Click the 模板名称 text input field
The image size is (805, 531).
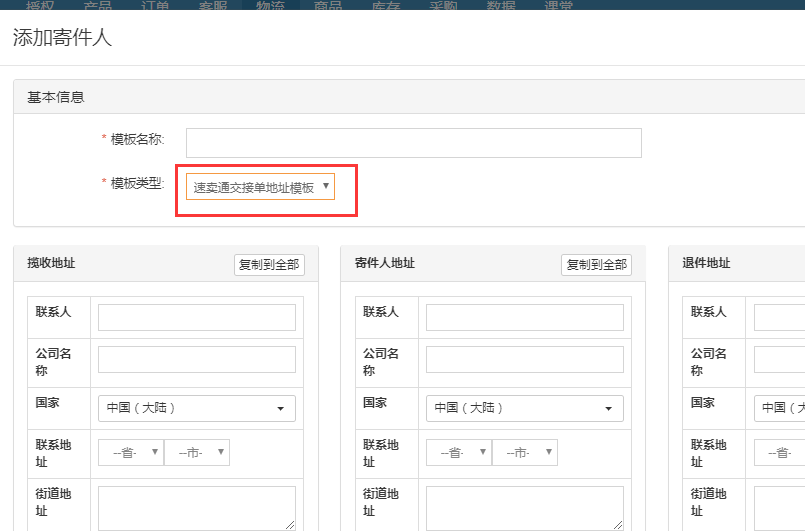pos(414,143)
